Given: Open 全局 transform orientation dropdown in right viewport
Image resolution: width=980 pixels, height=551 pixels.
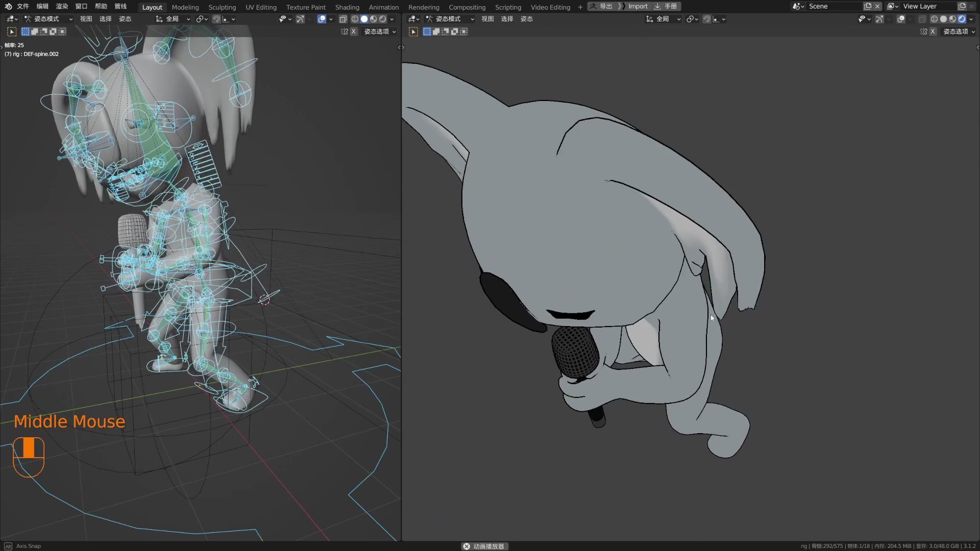Looking at the screenshot, I should click(664, 19).
